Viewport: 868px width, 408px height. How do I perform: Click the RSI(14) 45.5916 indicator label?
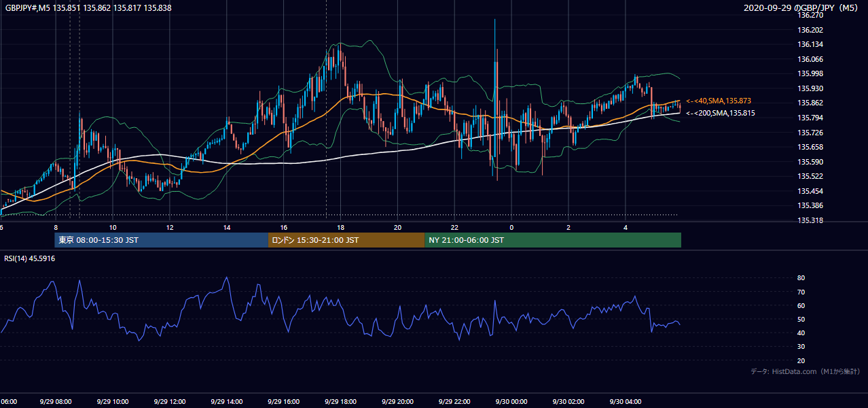pyautogui.click(x=30, y=258)
